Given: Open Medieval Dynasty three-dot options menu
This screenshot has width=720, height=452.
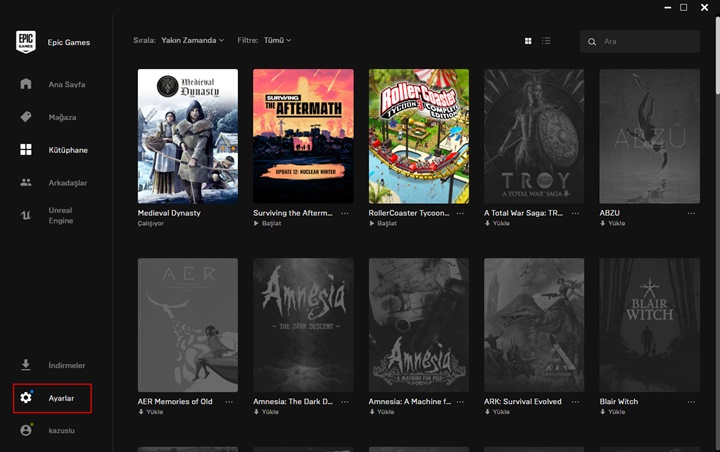Looking at the screenshot, I should tap(230, 213).
